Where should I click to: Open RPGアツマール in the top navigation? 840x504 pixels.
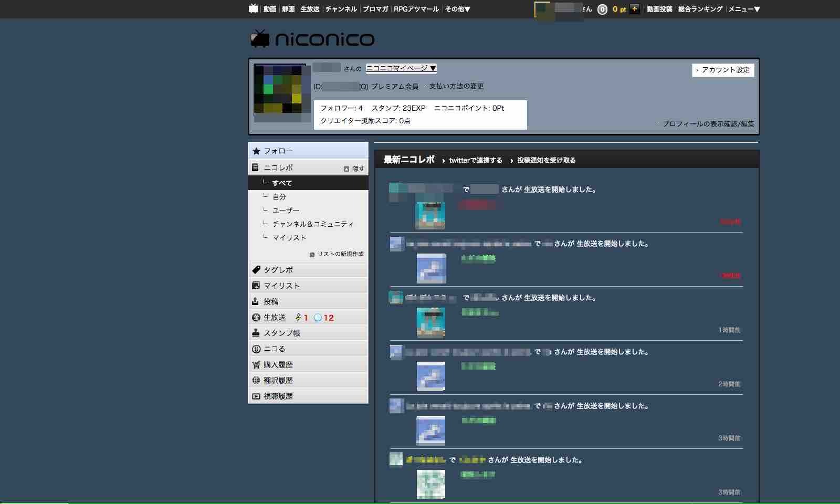pos(416,9)
